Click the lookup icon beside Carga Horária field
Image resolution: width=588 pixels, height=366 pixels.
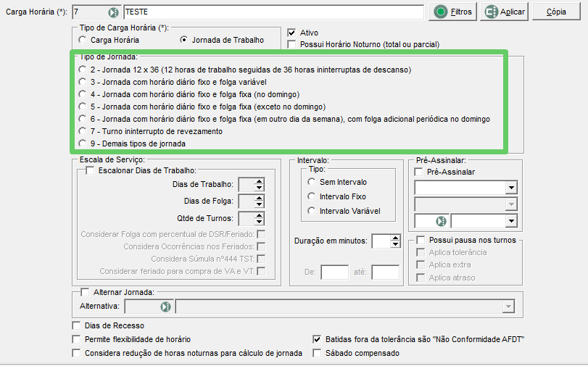[112, 12]
